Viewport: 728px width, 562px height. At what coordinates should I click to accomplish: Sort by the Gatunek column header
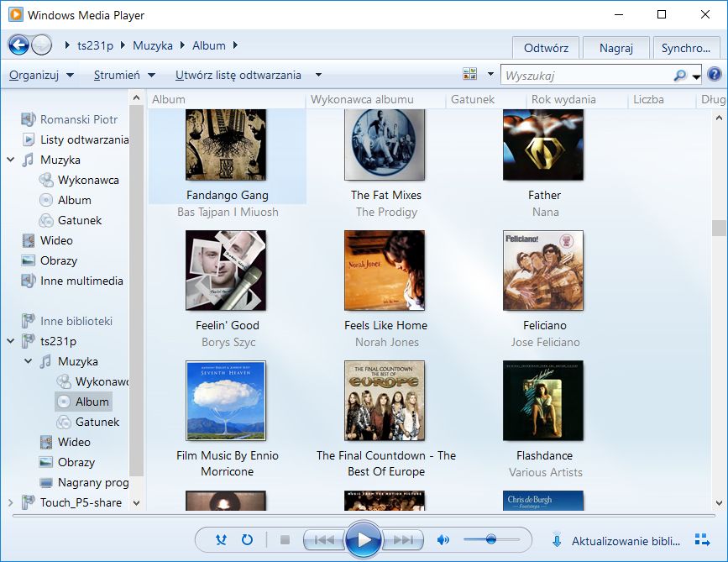(x=486, y=99)
